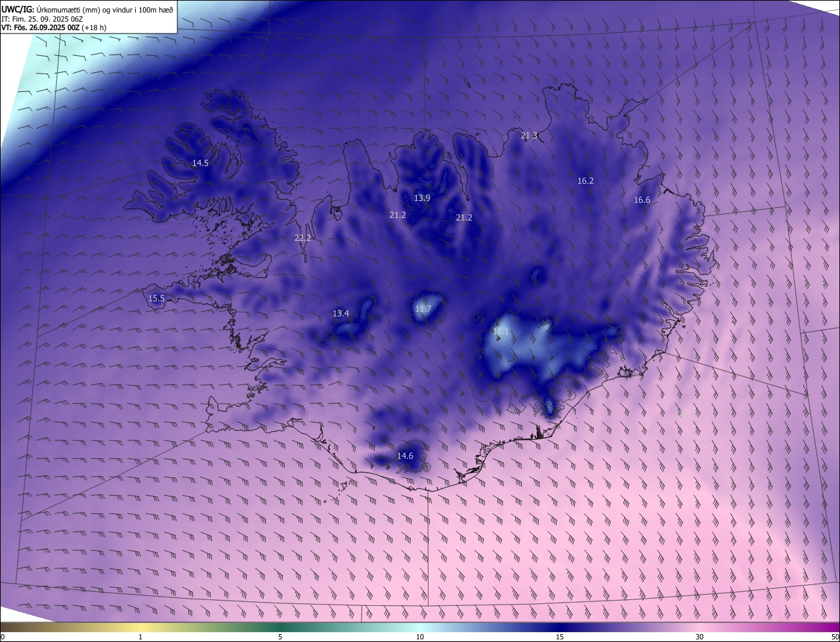Click the 11.7 value over the light blue patch
Image resolution: width=840 pixels, height=642 pixels.
[x=423, y=309]
